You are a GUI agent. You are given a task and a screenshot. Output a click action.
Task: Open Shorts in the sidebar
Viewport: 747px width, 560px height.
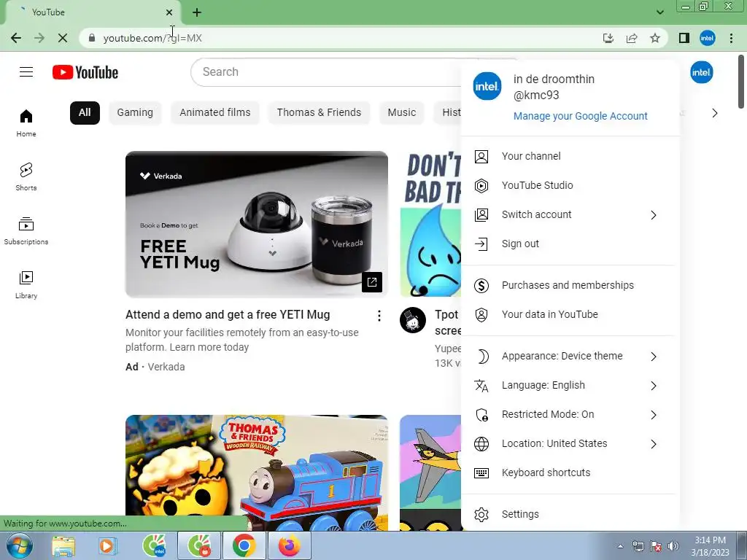tap(26, 176)
